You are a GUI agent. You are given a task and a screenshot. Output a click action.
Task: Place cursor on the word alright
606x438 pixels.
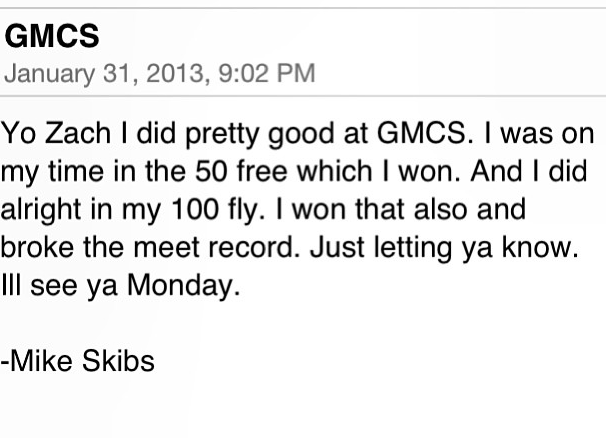tap(41, 211)
